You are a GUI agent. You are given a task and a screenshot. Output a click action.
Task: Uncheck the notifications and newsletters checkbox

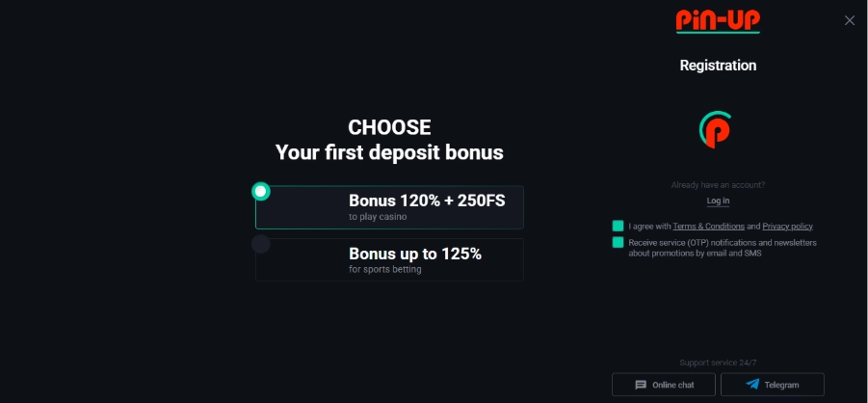tap(618, 243)
